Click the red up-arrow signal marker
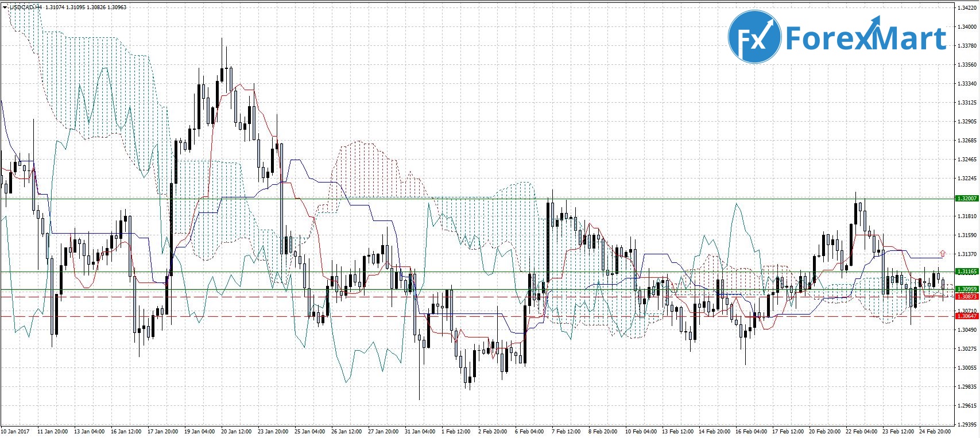 (942, 253)
